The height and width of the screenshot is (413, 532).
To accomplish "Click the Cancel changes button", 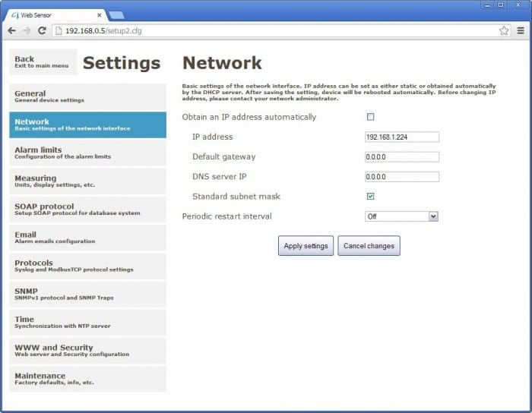I will pos(369,246).
